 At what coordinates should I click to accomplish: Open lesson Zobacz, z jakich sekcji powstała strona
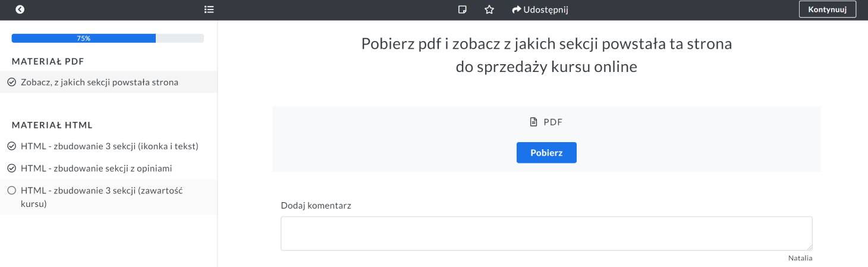pos(99,83)
